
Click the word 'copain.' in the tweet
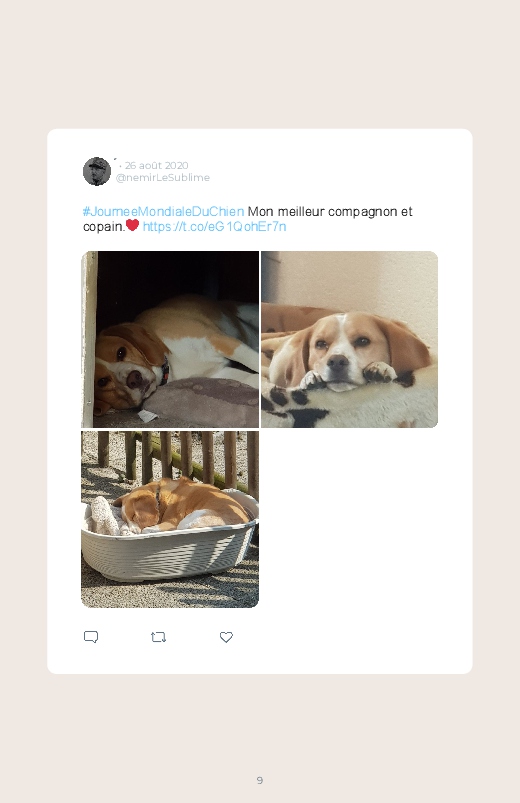(x=104, y=226)
